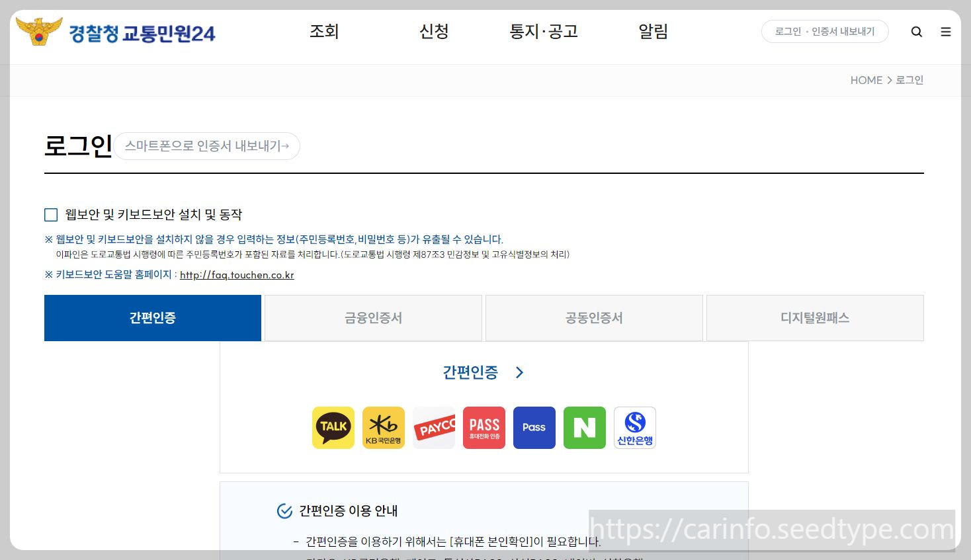The width and height of the screenshot is (971, 560).
Task: Click HOME in the breadcrumb trail
Action: point(866,79)
